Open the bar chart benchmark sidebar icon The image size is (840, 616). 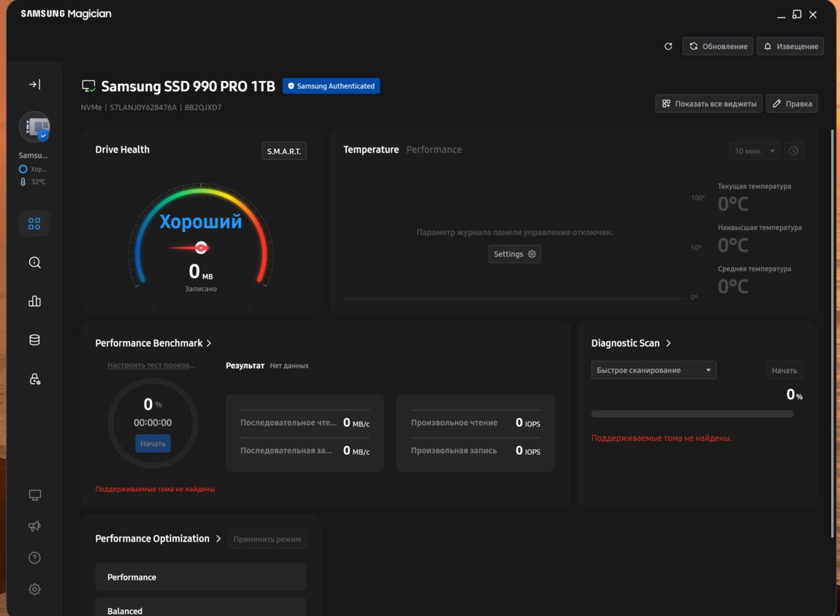pos(34,301)
